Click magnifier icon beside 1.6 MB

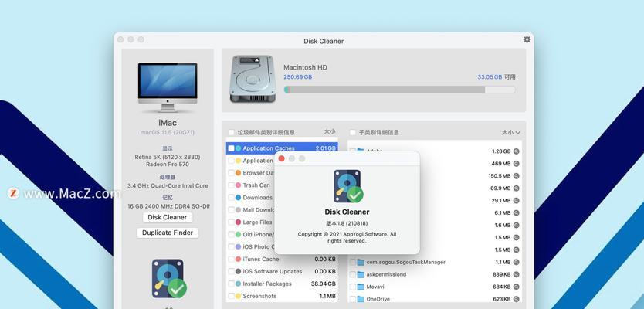pos(516,225)
